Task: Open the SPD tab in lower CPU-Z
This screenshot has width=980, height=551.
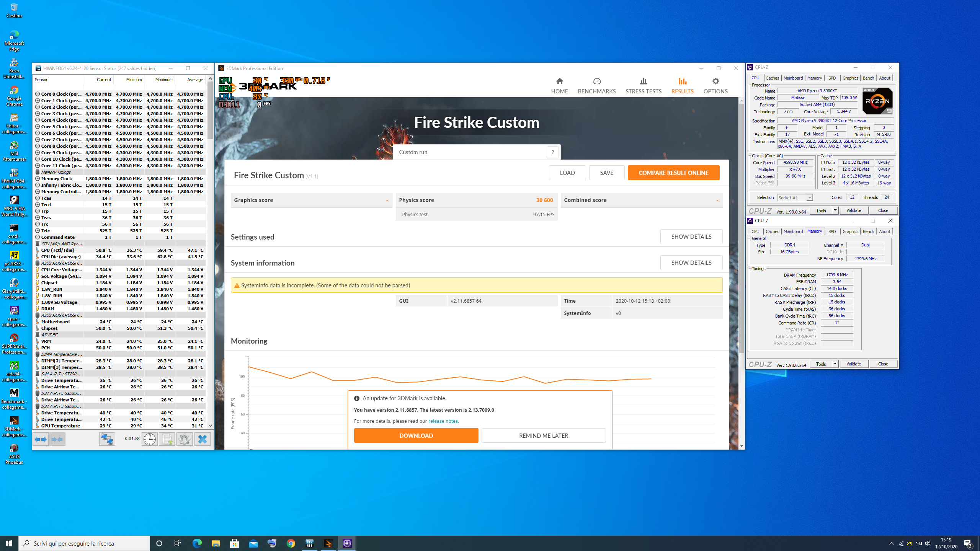Action: [x=832, y=231]
